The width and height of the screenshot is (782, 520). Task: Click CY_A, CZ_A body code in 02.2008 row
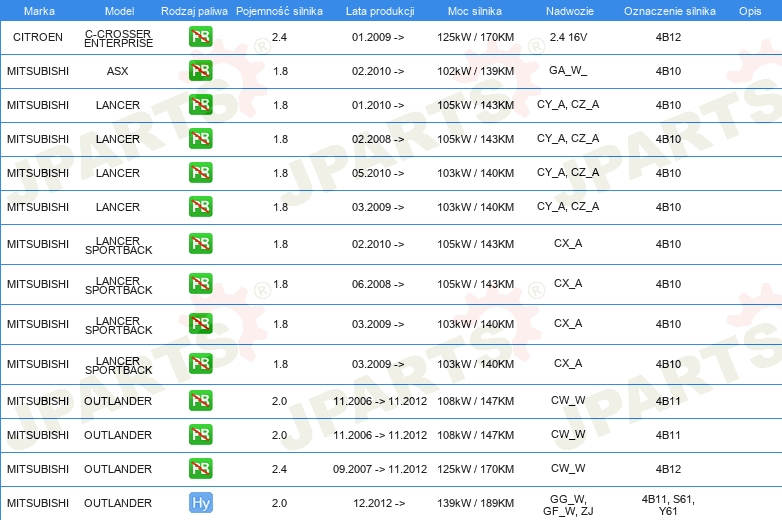(568, 138)
